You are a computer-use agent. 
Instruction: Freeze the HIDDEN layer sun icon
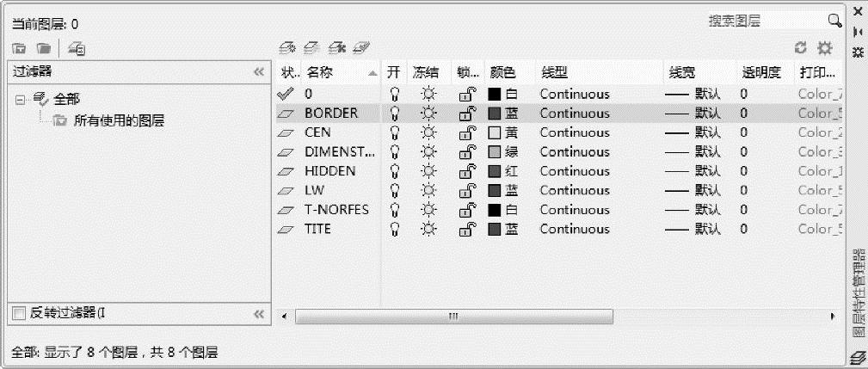427,171
